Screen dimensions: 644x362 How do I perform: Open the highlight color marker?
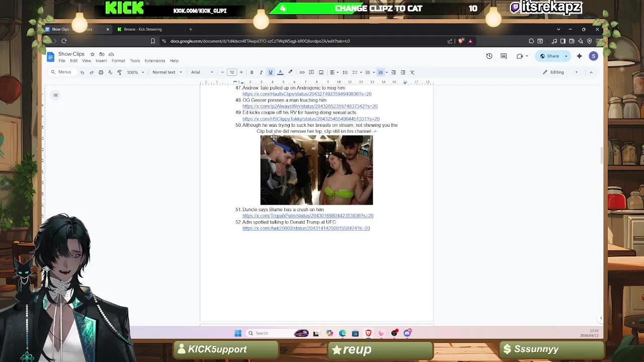pos(290,72)
